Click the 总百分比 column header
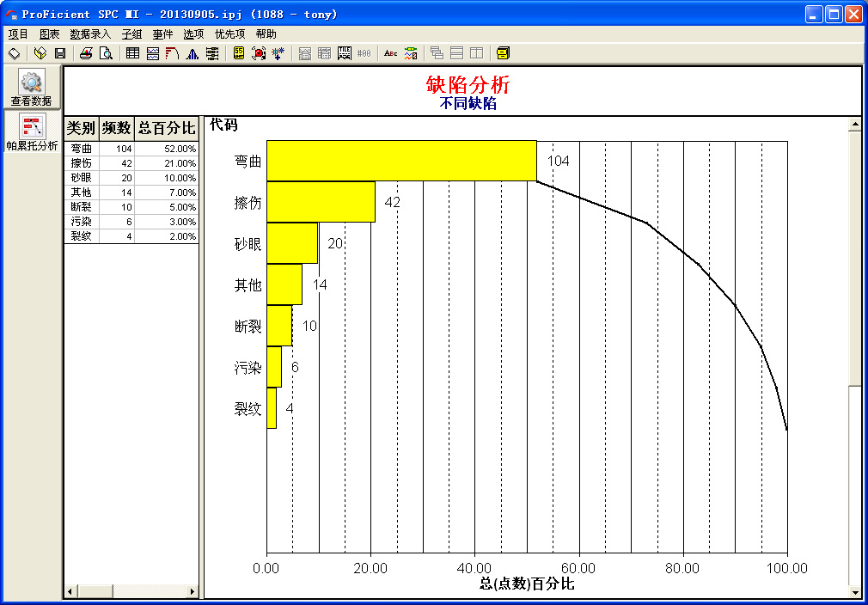This screenshot has width=868, height=605. pyautogui.click(x=167, y=128)
